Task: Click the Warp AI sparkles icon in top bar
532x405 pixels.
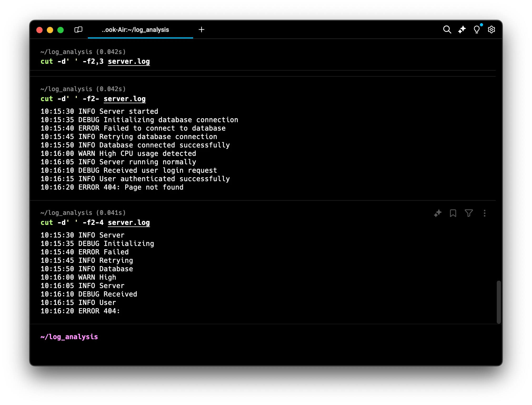Action: tap(462, 29)
